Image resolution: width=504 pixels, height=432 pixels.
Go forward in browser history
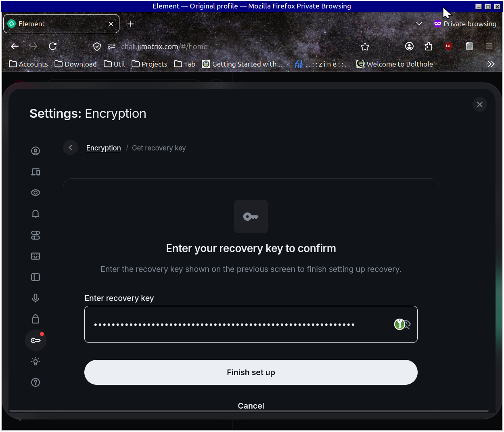click(x=33, y=46)
